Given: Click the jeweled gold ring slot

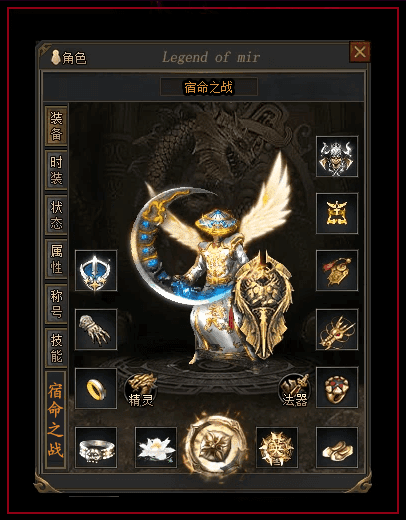Looking at the screenshot, I should click(x=337, y=388).
